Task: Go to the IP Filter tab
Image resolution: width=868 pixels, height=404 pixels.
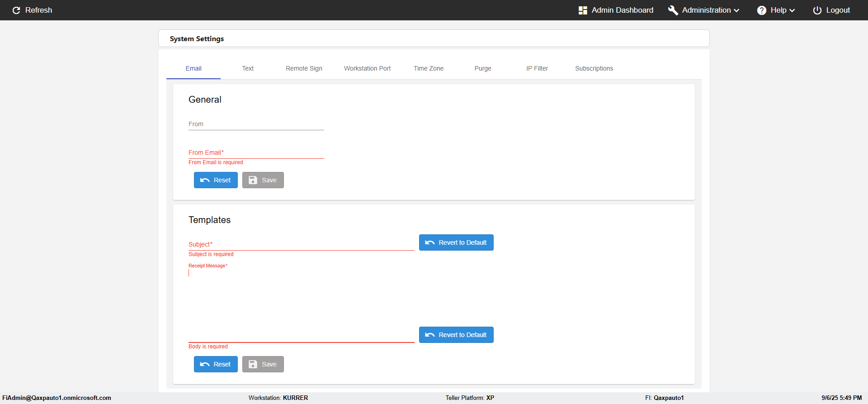Action: (x=537, y=69)
